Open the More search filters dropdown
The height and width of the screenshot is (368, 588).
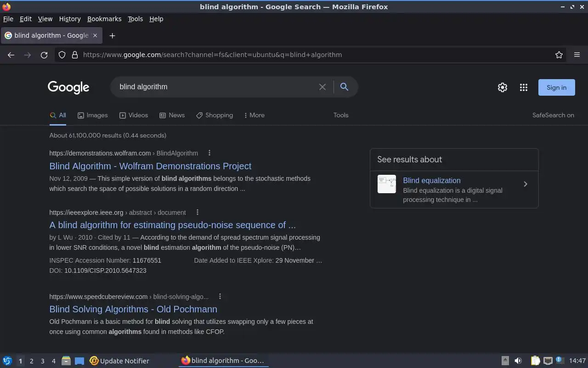pos(254,115)
